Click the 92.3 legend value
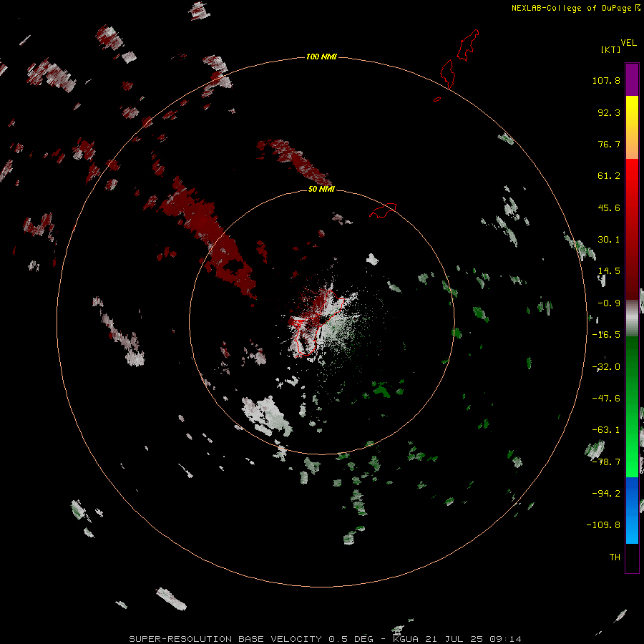 tap(609, 112)
